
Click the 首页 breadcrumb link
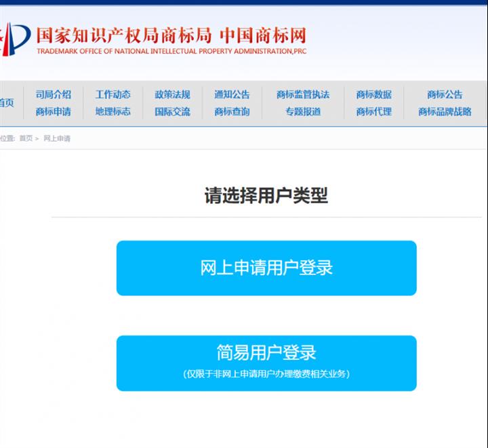(x=26, y=138)
